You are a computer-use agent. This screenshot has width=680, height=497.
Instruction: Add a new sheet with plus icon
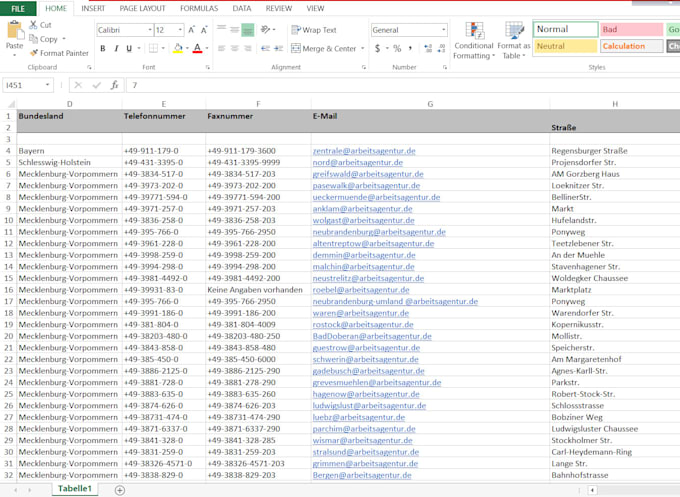pos(120,490)
